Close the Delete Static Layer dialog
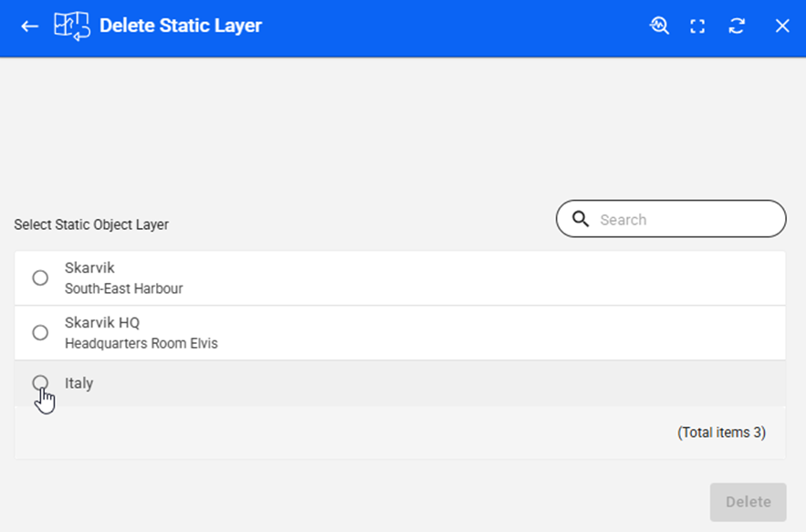The width and height of the screenshot is (806, 532). click(782, 26)
